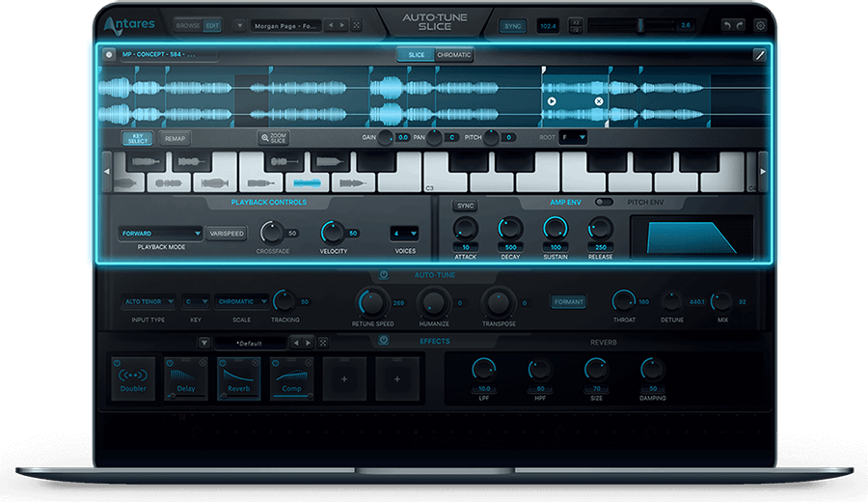The height and width of the screenshot is (502, 868).
Task: Open the Voices count dropdown
Action: click(x=404, y=234)
